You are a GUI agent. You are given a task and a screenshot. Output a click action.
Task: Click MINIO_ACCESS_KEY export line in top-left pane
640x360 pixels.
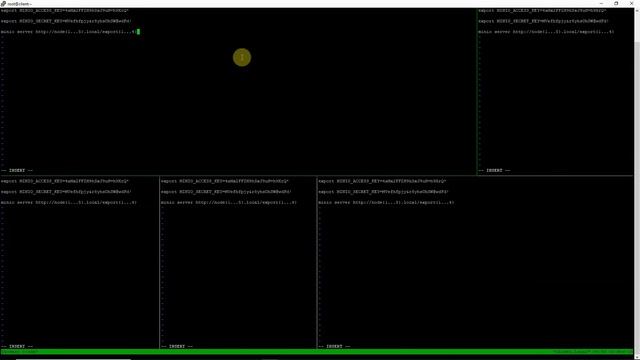[64, 10]
